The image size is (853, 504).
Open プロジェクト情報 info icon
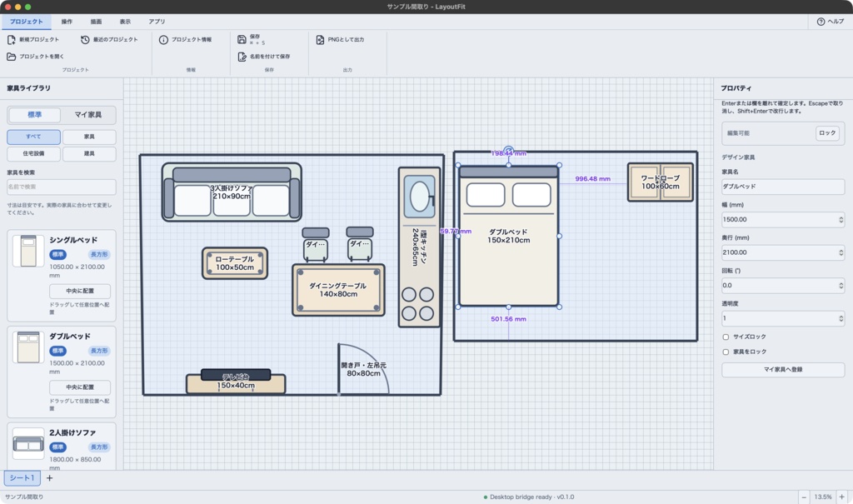(163, 40)
